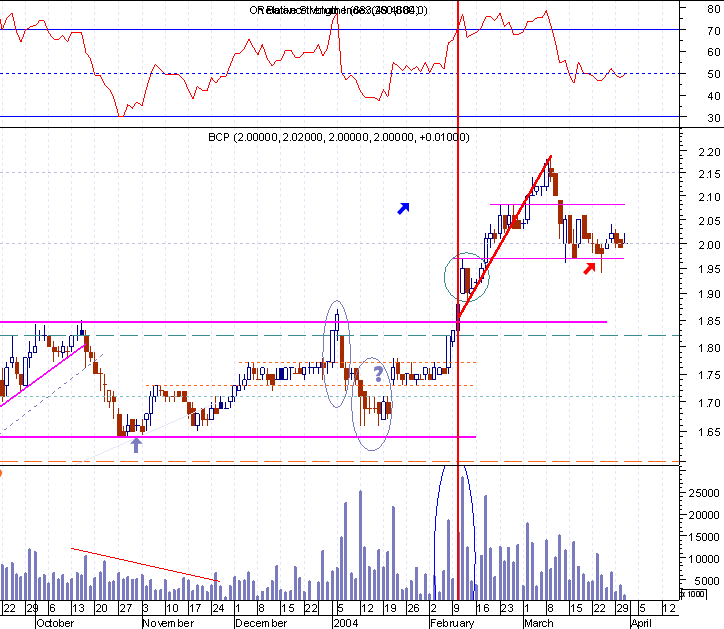Image resolution: width=724 pixels, height=629 pixels.
Task: Click the March month label
Action: coord(539,623)
